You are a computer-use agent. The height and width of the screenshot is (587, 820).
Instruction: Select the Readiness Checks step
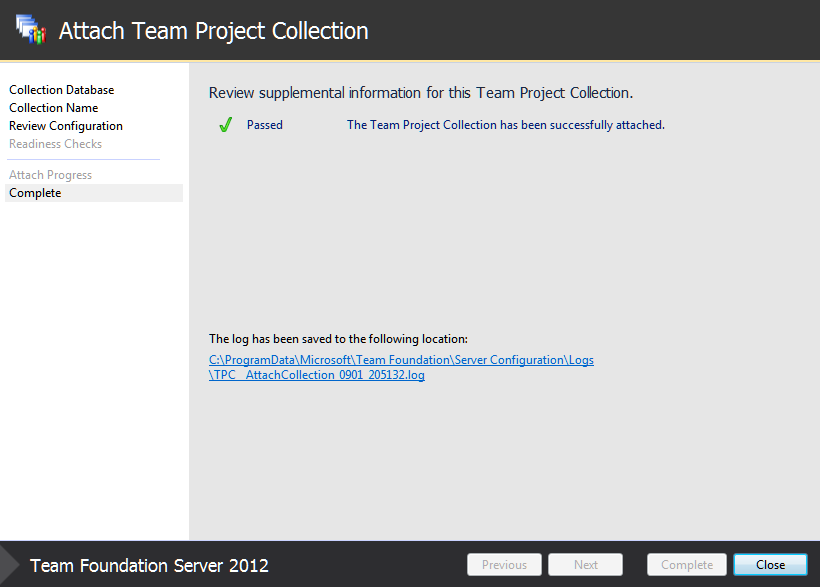(x=55, y=144)
